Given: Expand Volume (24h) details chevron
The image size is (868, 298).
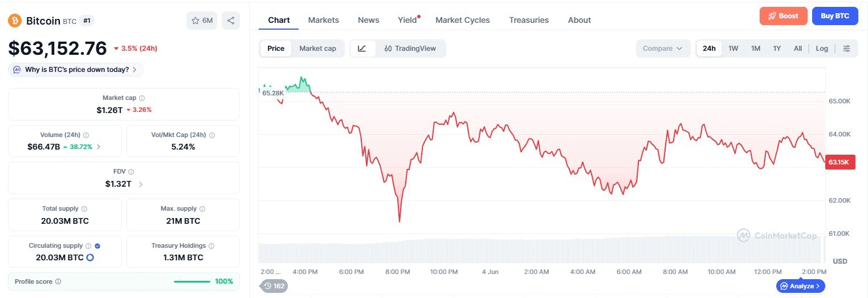Looking at the screenshot, I should pyautogui.click(x=99, y=147).
